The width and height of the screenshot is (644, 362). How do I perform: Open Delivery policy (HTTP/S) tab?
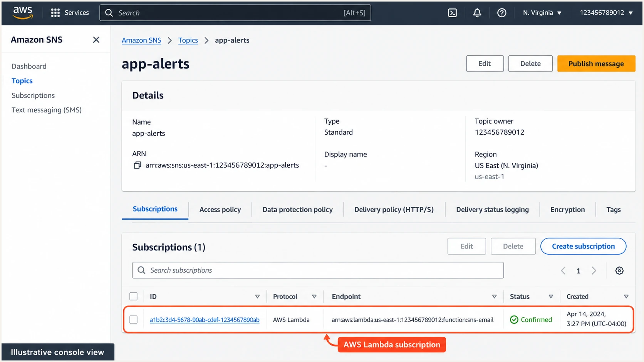tap(394, 210)
